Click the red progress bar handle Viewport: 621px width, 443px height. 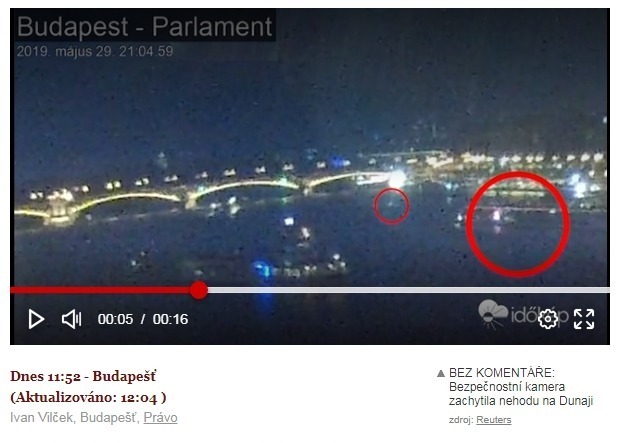click(x=199, y=290)
